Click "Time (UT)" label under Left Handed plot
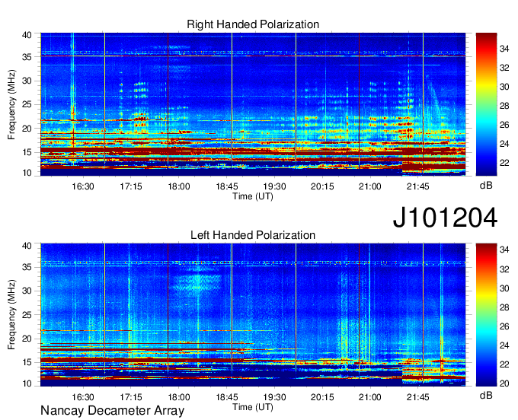This screenshot has height=420, width=518. click(x=253, y=407)
